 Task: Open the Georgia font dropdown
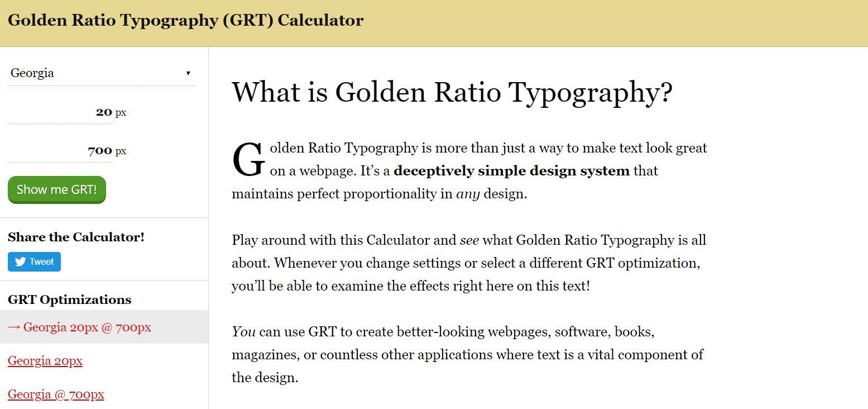(x=100, y=73)
